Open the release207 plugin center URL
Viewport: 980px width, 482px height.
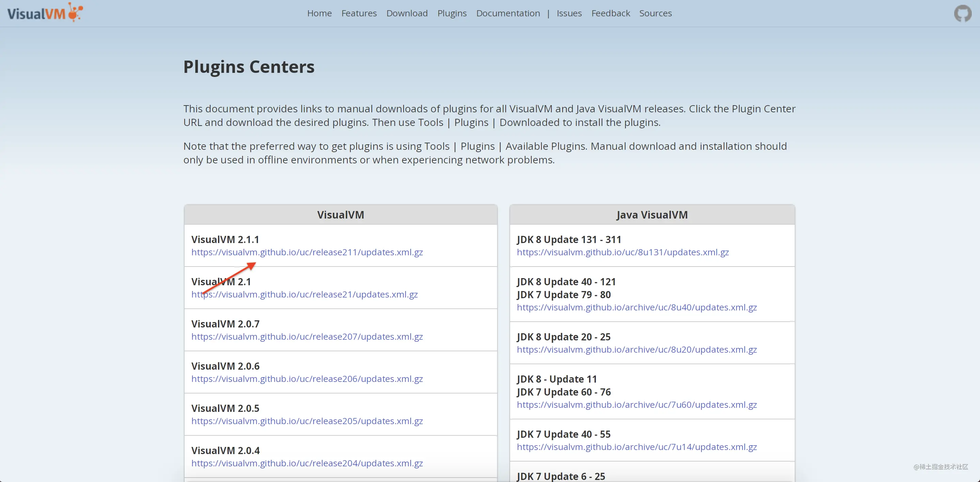tap(307, 337)
